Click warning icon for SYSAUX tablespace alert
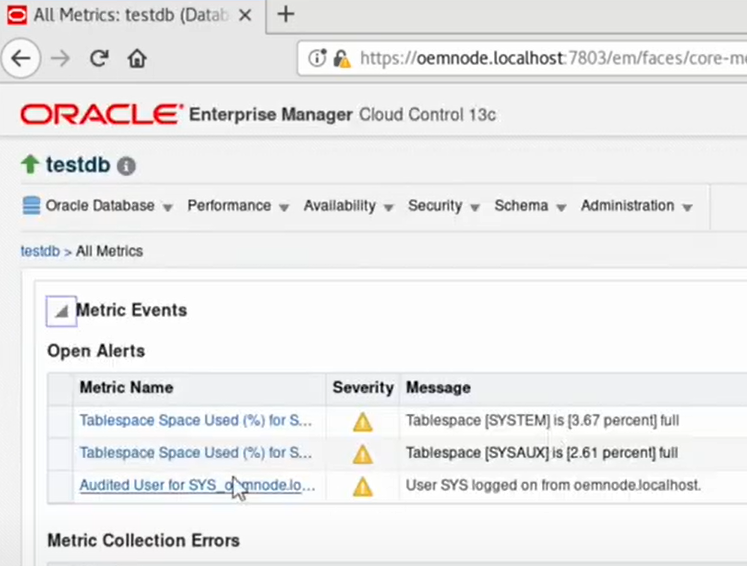Viewport: 747px width, 566px height. click(363, 454)
